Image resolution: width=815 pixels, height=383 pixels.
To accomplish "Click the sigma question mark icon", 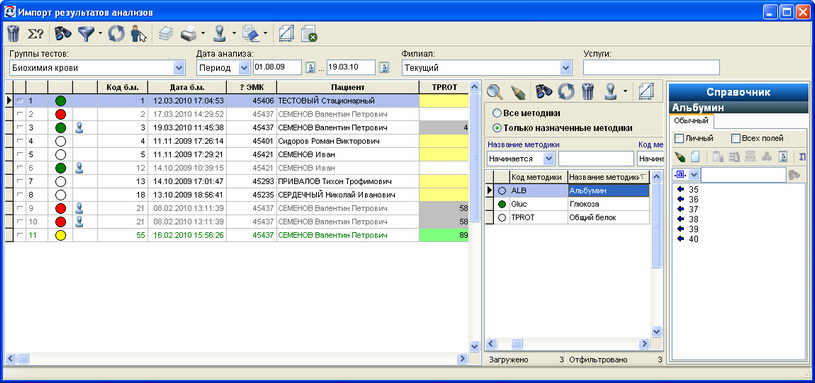I will click(x=35, y=34).
